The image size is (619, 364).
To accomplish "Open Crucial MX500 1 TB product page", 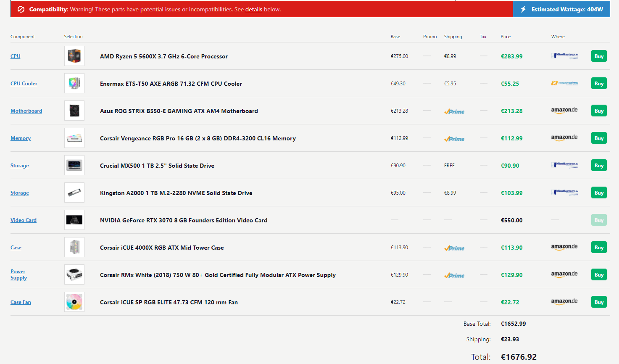I will point(157,166).
